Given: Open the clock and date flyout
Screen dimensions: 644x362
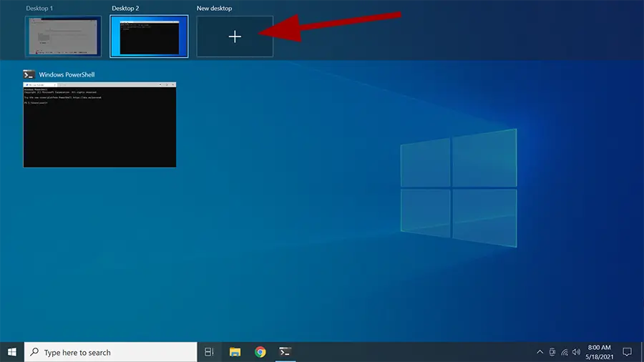Looking at the screenshot, I should pos(599,352).
